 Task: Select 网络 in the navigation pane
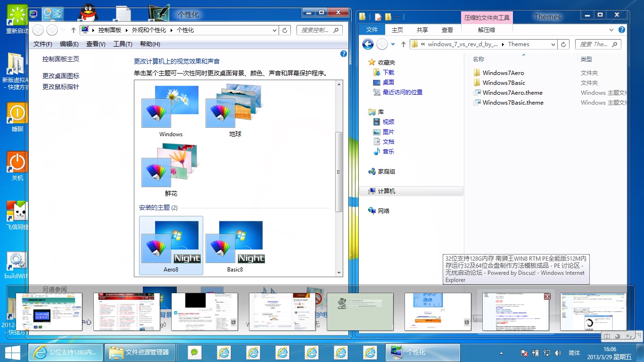point(379,211)
